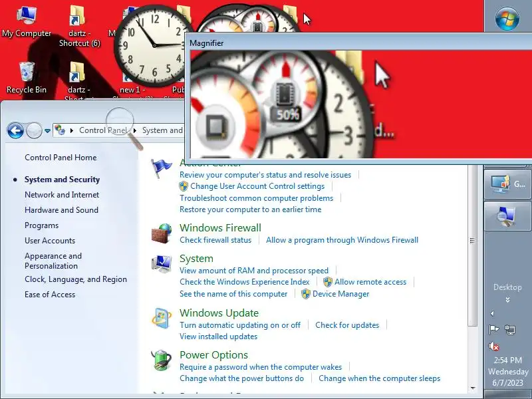Click the System monitor icon
Viewport: 532px width, 399px height.
click(x=161, y=263)
